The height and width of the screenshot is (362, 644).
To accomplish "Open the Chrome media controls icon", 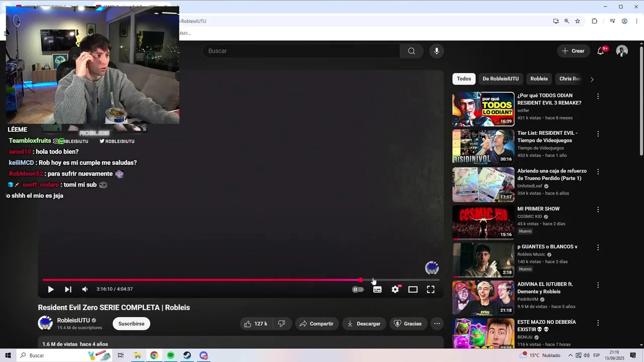I will [612, 21].
